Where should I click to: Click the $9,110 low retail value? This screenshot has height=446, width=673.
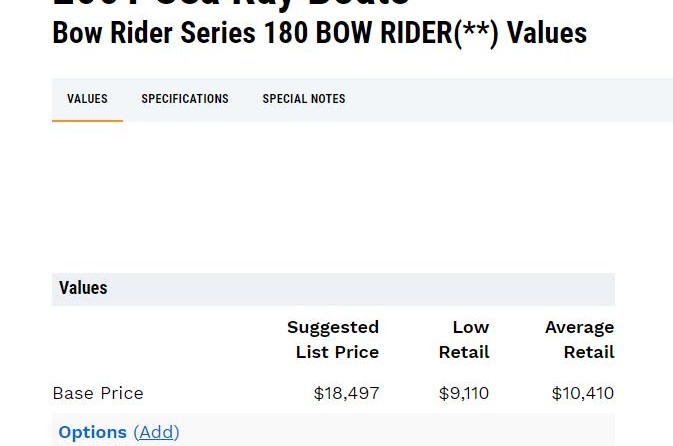click(x=464, y=393)
